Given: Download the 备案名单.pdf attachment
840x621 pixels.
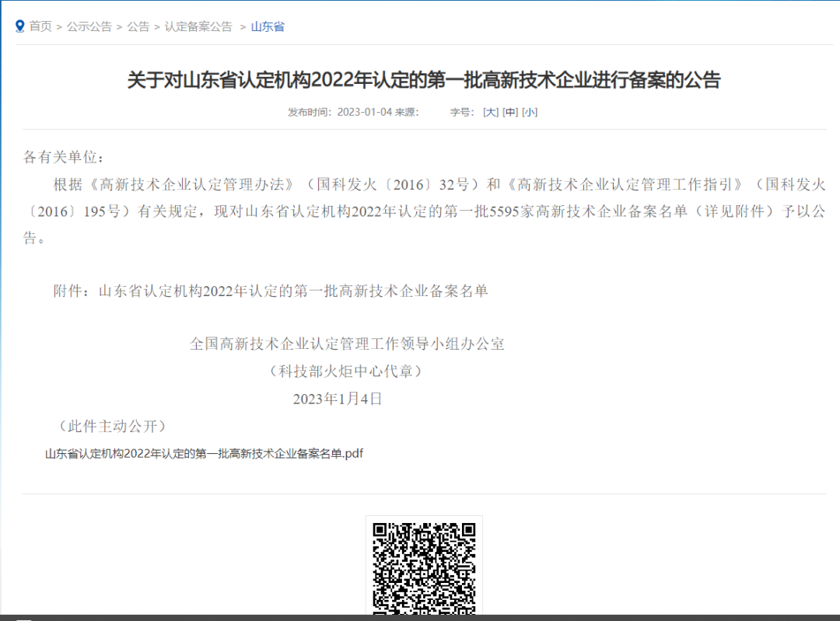Looking at the screenshot, I should (204, 454).
